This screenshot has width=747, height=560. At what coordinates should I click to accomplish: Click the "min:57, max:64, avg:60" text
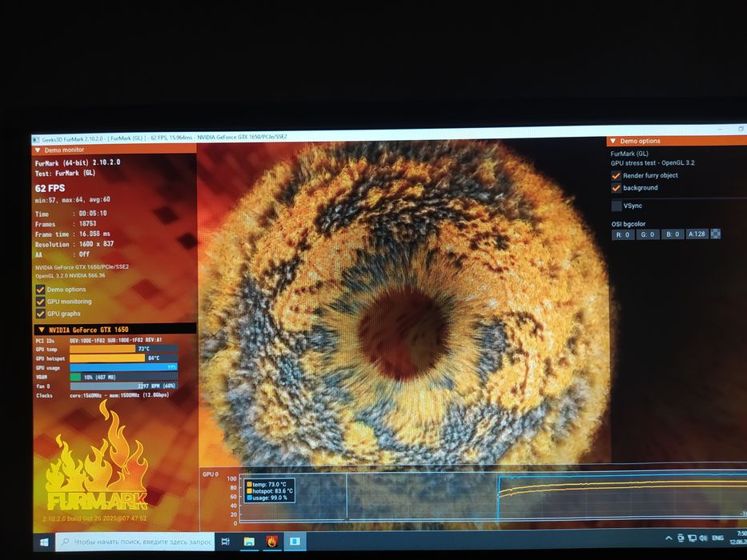coord(72,200)
